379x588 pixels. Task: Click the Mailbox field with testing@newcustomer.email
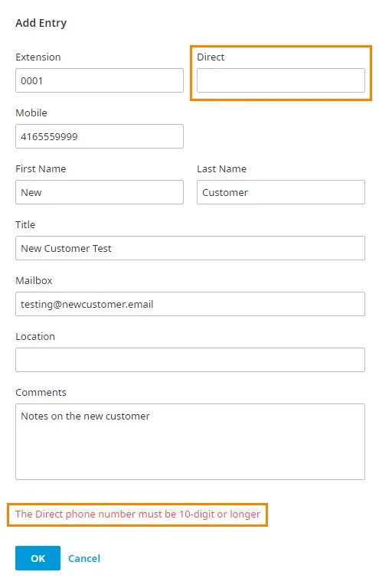pos(190,304)
